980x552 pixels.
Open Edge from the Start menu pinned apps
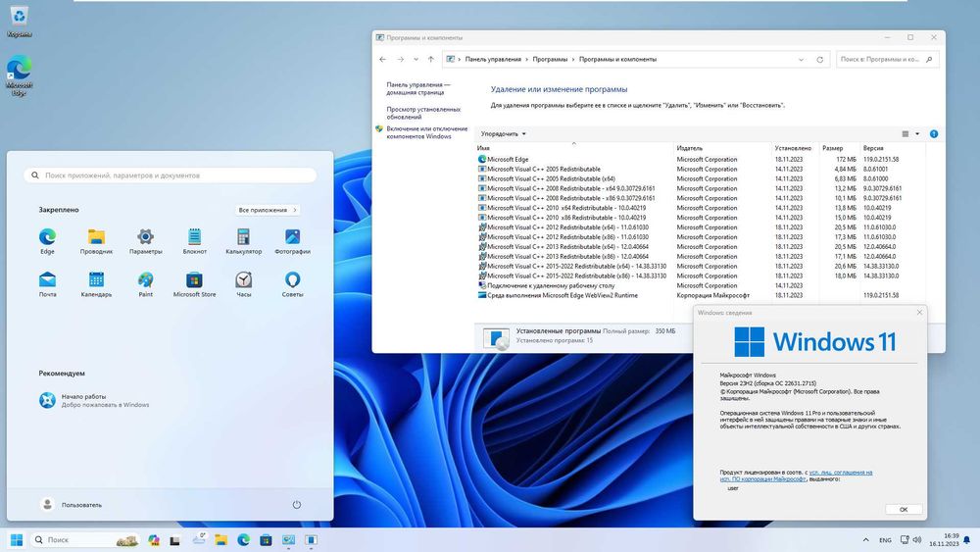click(47, 240)
